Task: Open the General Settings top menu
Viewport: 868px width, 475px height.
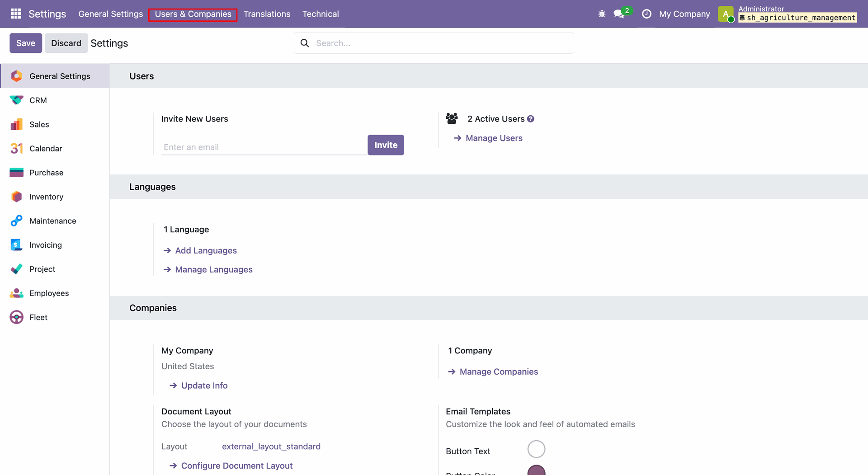Action: 110,14
